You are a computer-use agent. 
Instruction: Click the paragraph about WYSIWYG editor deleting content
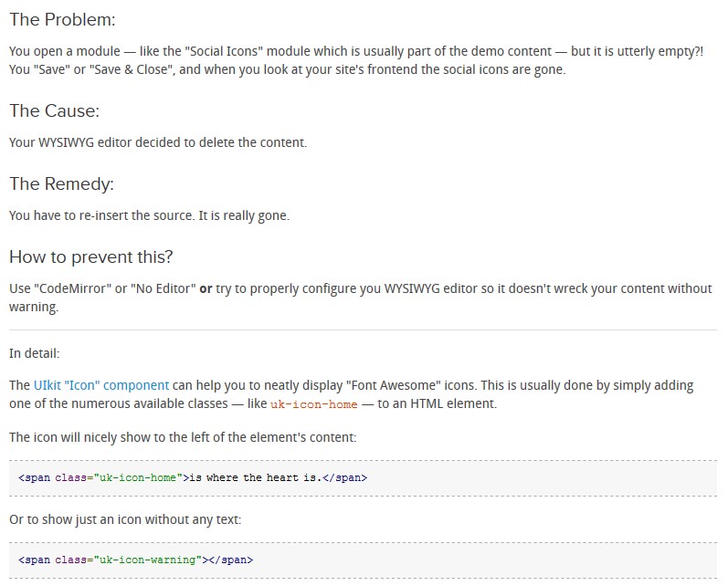point(158,142)
